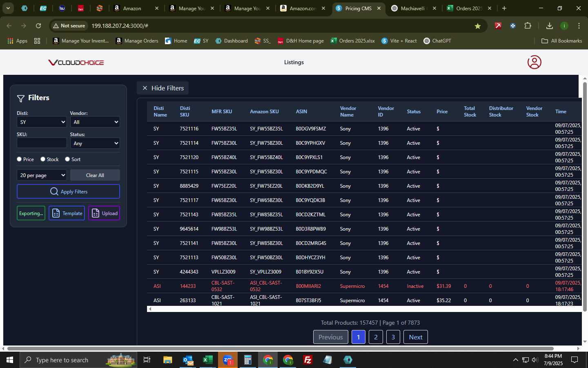Open the Disti dropdown showing SY
588x368 pixels.
pyautogui.click(x=42, y=122)
